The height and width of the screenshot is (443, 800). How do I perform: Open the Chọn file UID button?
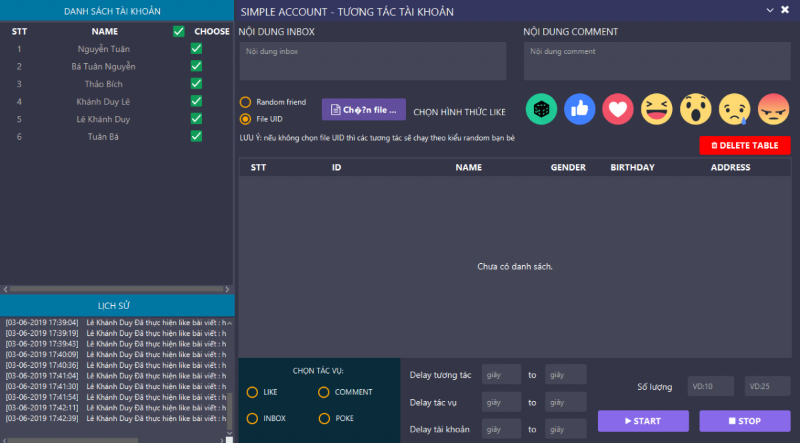point(364,110)
